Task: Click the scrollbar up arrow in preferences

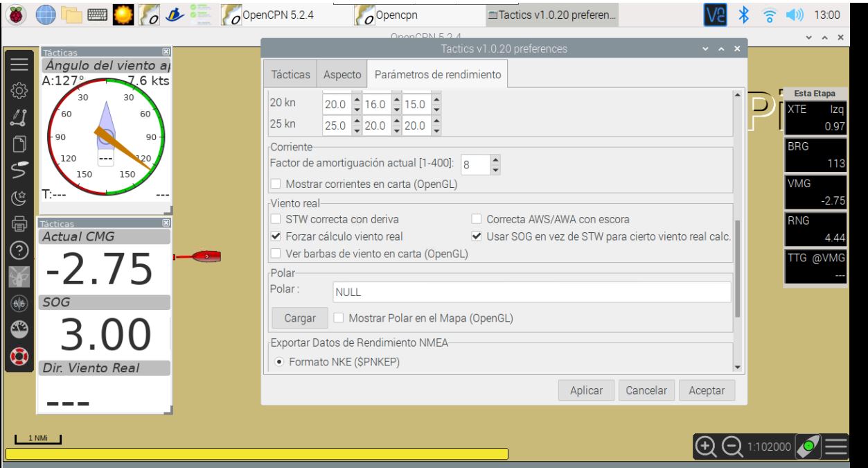Action: (x=737, y=94)
